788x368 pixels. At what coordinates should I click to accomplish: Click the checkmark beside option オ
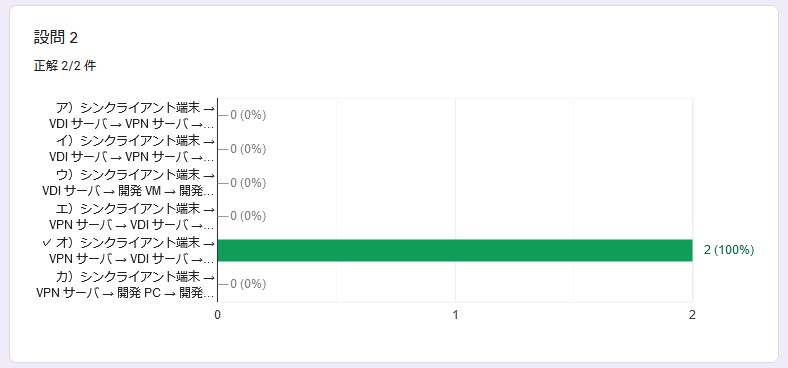47,243
